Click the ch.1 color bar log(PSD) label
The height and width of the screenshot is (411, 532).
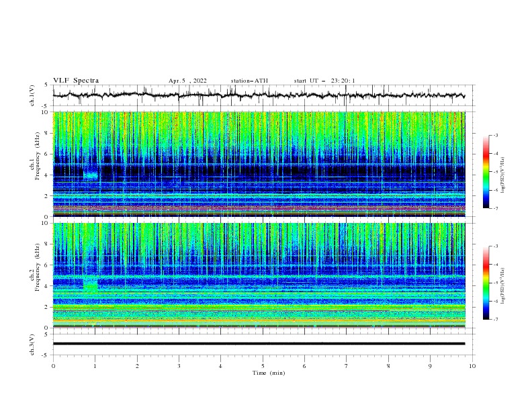tap(503, 175)
